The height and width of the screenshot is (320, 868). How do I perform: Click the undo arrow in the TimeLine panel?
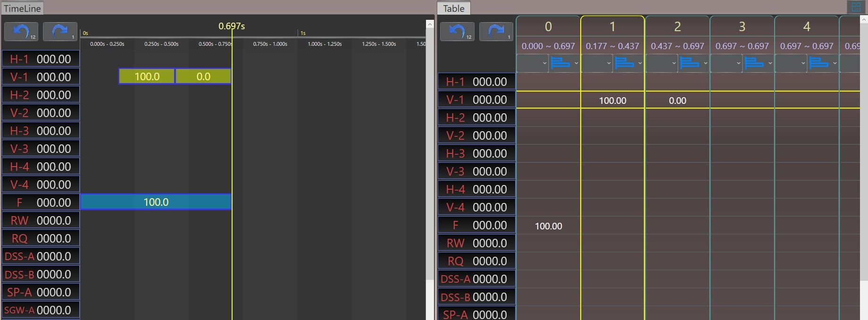pos(21,32)
